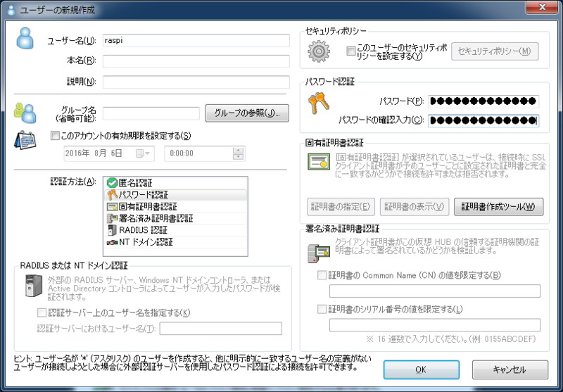Click the セキュリティポリシー(M) button
563x392 pixels.
point(495,51)
